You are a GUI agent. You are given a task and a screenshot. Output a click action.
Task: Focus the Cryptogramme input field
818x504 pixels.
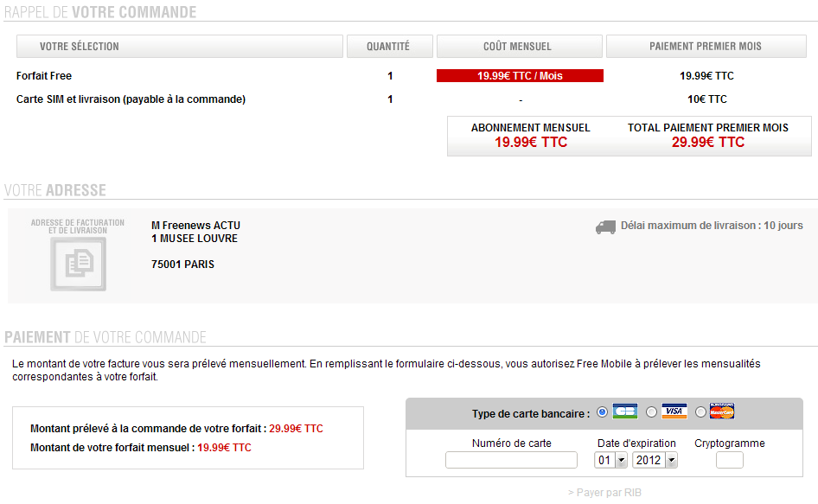coord(729,460)
